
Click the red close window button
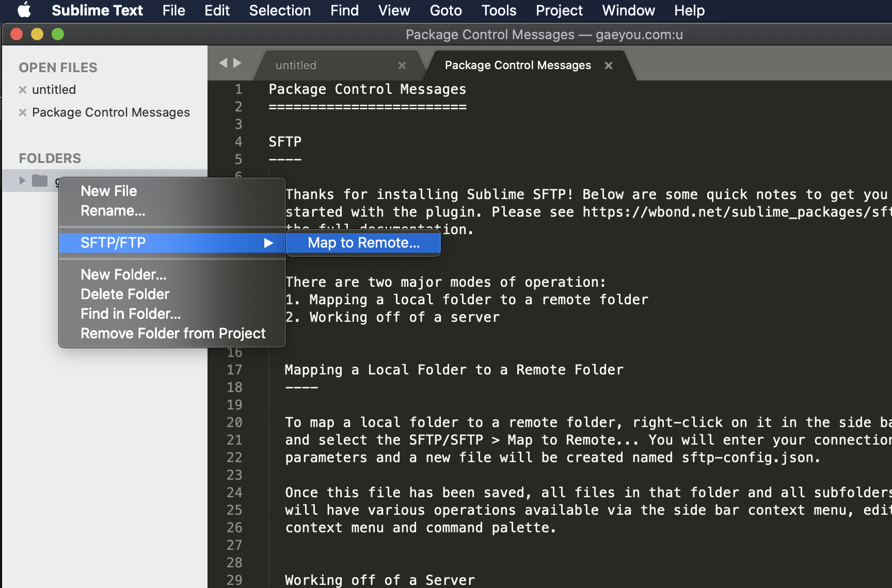(17, 34)
